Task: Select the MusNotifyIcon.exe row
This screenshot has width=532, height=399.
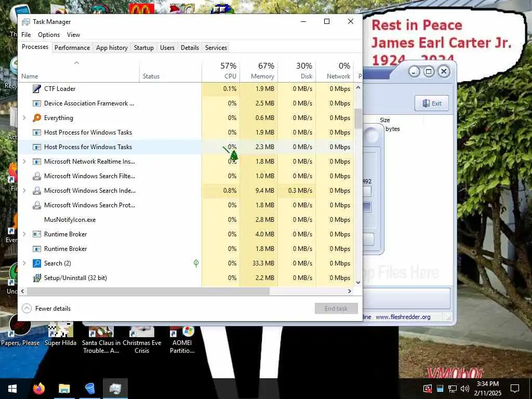Action: click(186, 220)
